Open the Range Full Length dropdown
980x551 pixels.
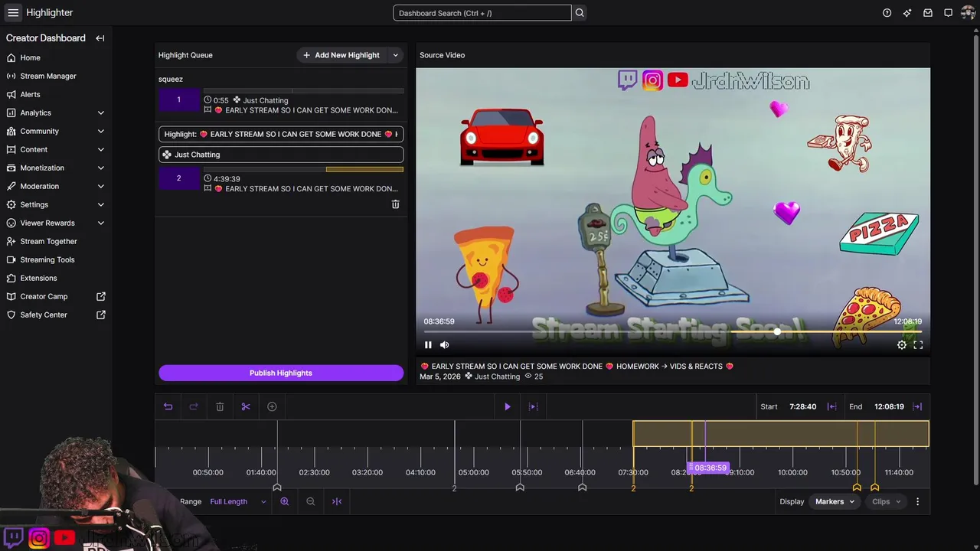tap(237, 502)
